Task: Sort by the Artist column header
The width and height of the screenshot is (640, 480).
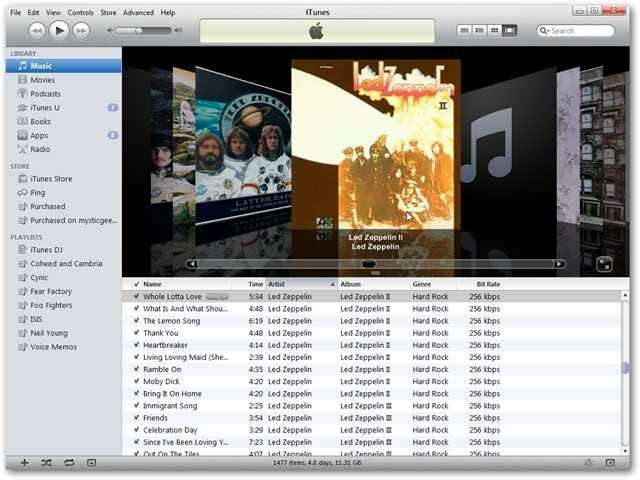Action: [302, 284]
